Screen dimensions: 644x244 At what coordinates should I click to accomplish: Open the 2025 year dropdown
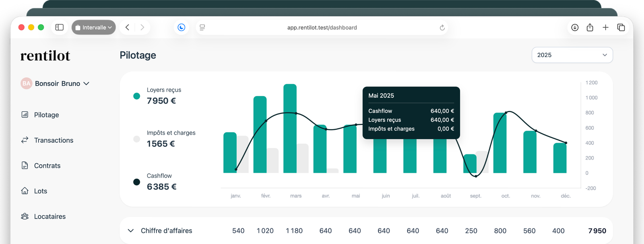click(572, 55)
